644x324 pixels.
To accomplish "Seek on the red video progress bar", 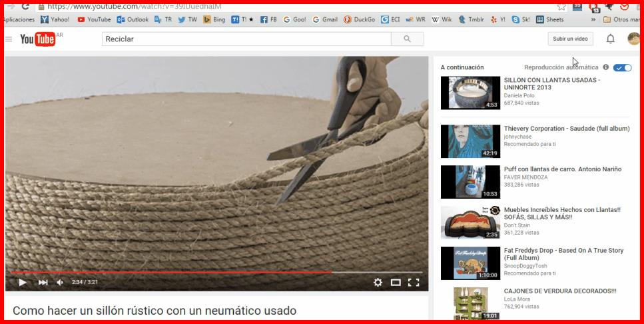I will click(200, 272).
